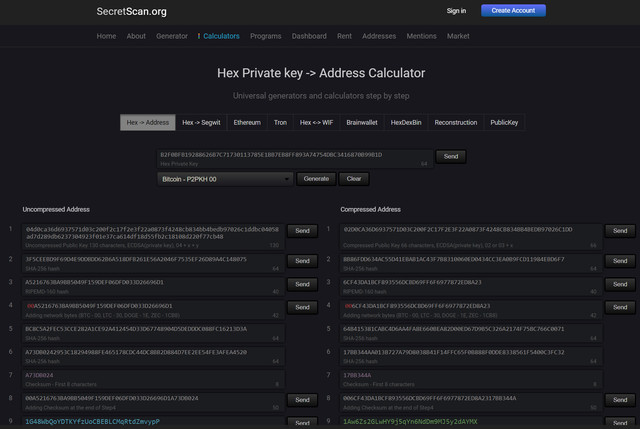640x429 pixels.
Task: Switch to the HexDexBin tab
Action: point(406,122)
